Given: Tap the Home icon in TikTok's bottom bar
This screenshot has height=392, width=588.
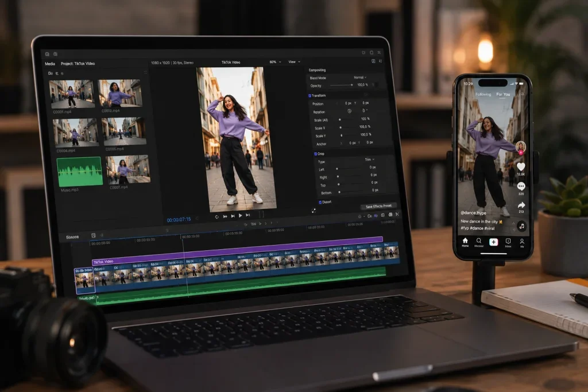Looking at the screenshot, I should click(465, 242).
